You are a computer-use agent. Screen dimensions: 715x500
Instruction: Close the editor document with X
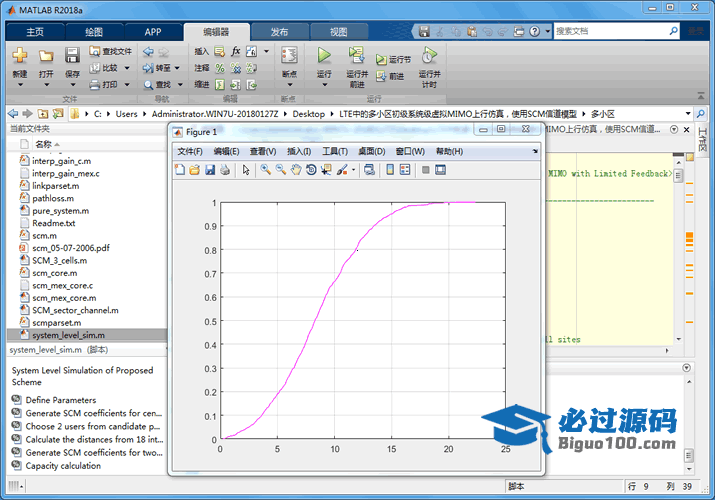tap(687, 129)
